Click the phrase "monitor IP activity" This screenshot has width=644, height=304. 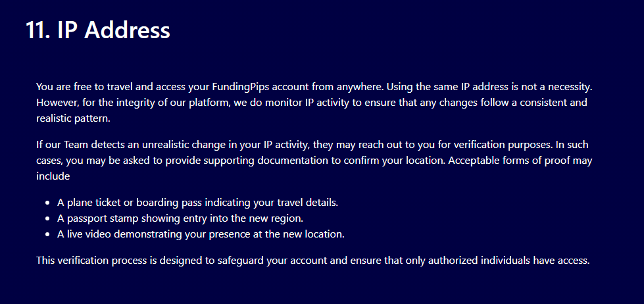pos(308,103)
